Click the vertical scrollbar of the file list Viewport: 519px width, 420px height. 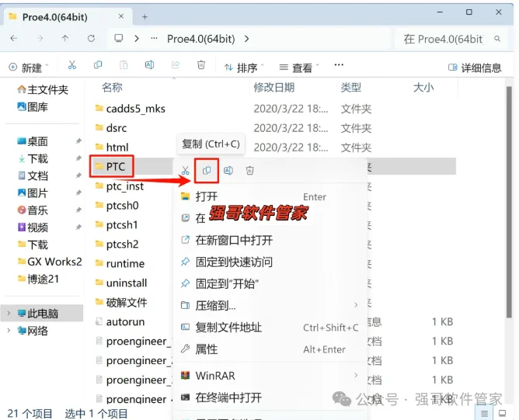(x=509, y=202)
